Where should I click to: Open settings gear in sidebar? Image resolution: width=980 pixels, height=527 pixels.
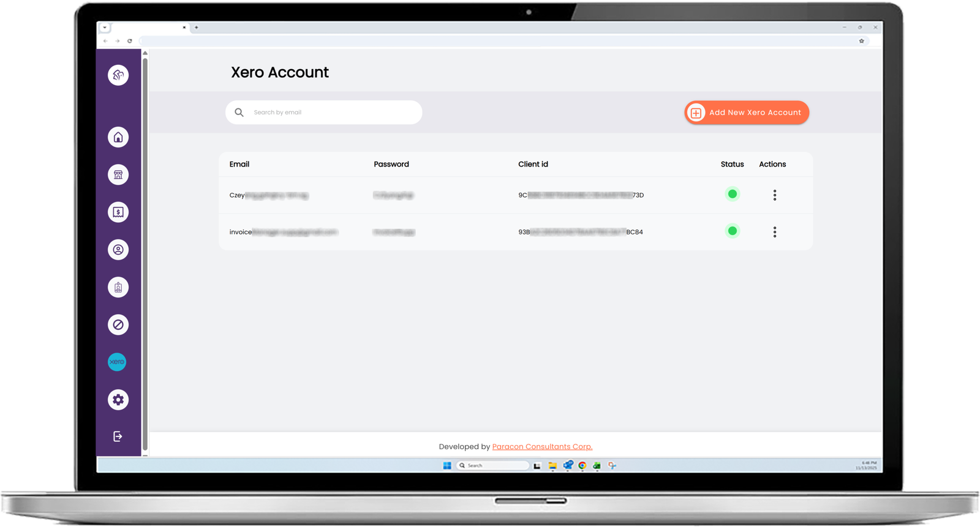118,400
